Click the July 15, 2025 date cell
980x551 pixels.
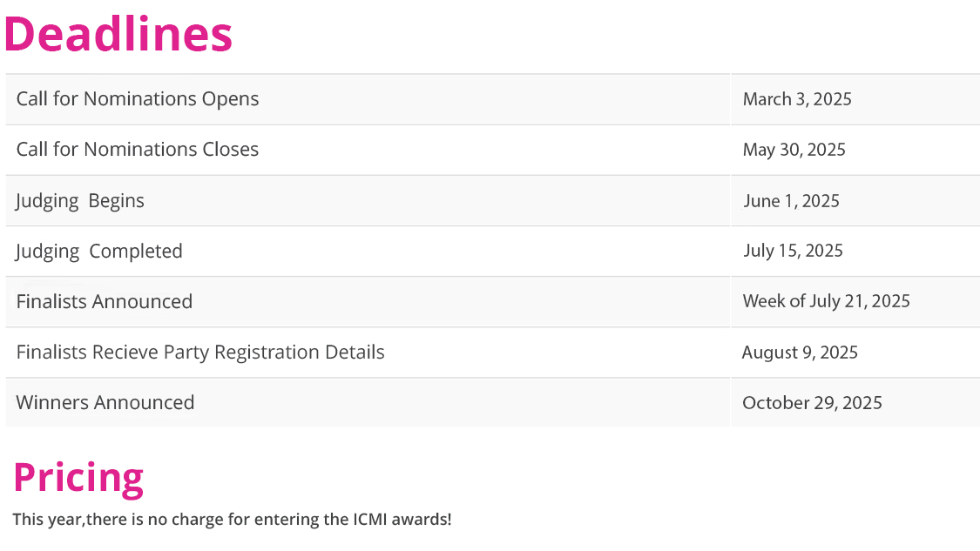(x=793, y=251)
